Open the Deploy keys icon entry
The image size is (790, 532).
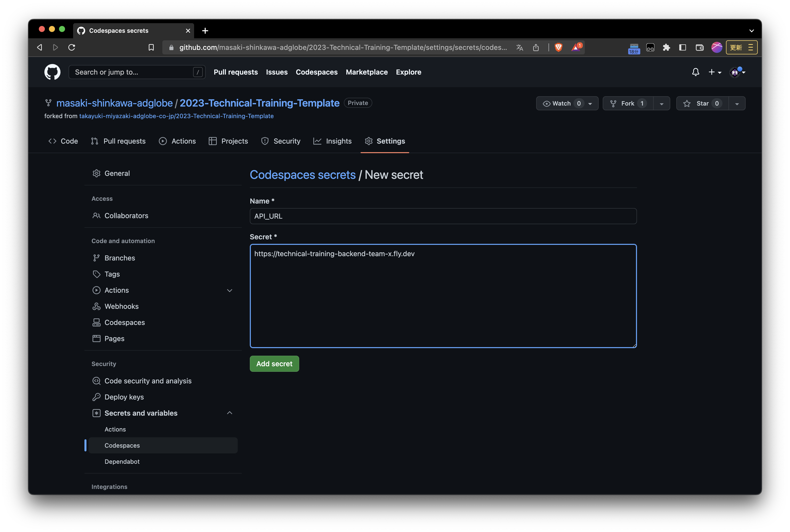[96, 397]
